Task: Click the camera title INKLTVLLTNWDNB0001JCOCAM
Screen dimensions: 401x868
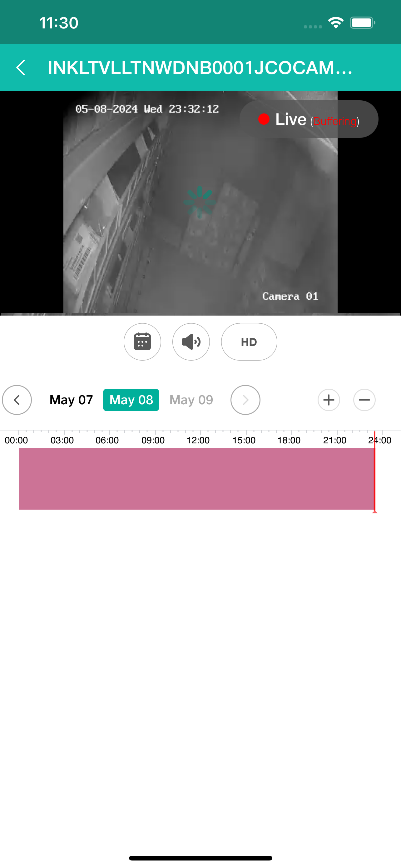Action: coord(200,68)
